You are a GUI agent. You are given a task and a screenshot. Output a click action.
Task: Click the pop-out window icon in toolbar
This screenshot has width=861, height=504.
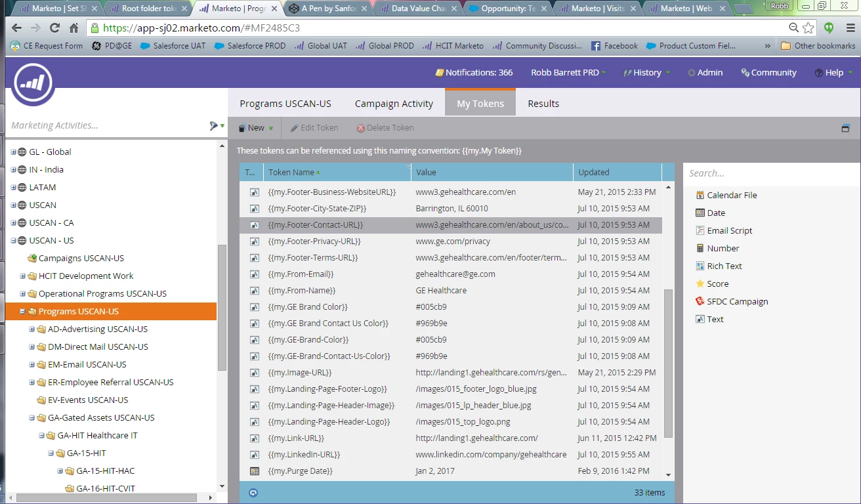point(845,128)
